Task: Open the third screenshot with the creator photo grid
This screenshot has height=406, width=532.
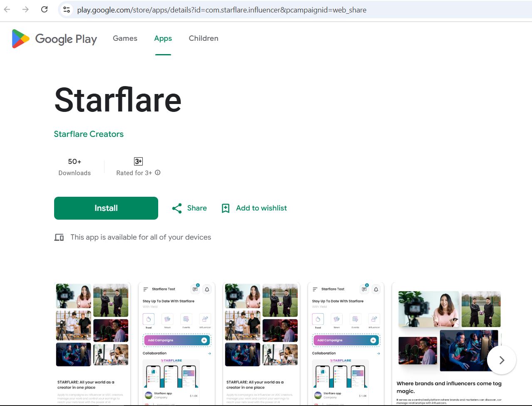Action: [261, 344]
